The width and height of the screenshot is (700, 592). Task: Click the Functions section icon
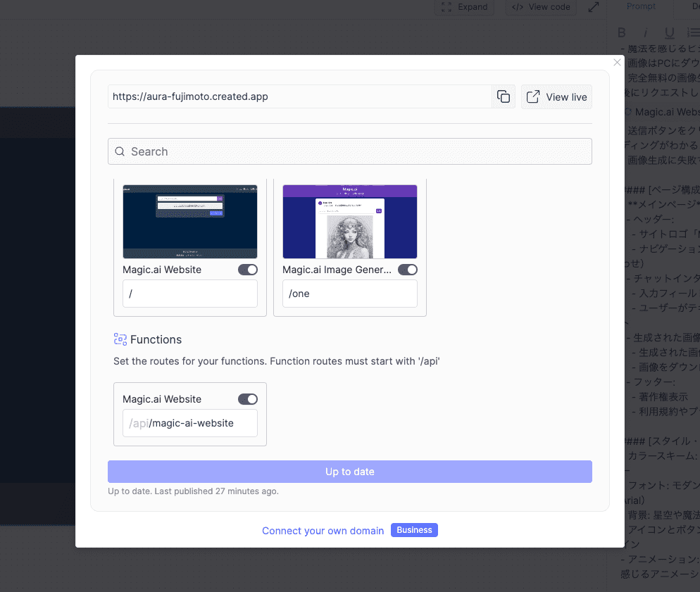point(120,339)
